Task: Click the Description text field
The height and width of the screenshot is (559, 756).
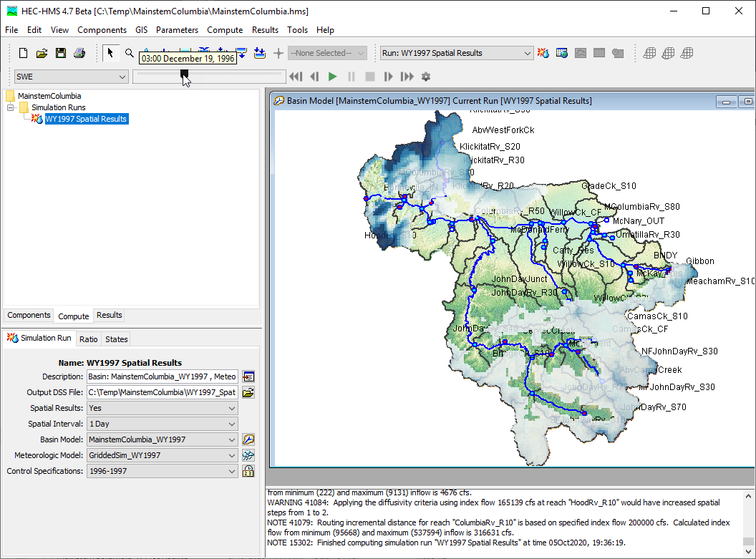Action: 163,376
